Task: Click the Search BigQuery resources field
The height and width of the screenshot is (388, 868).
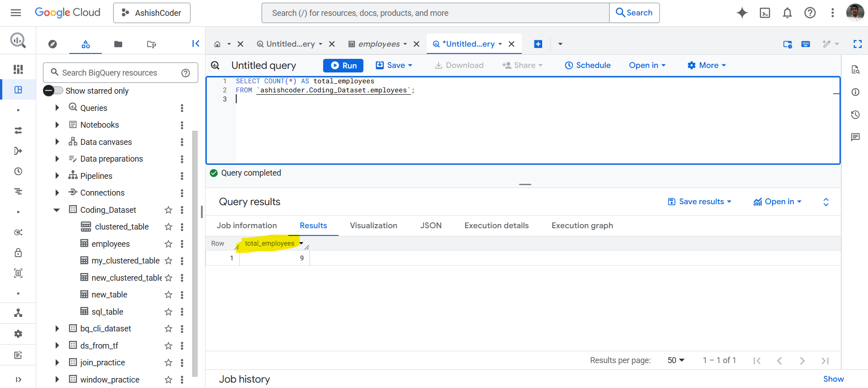Action: [120, 72]
